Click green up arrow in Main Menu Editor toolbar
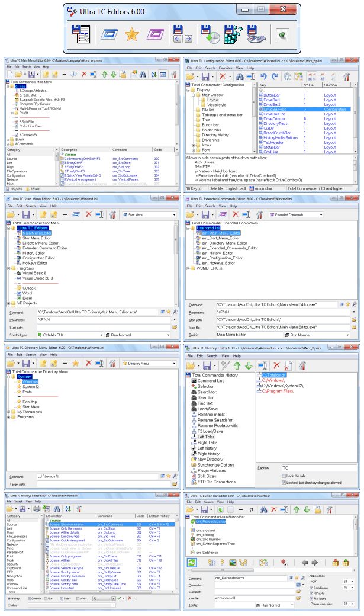 104,74
